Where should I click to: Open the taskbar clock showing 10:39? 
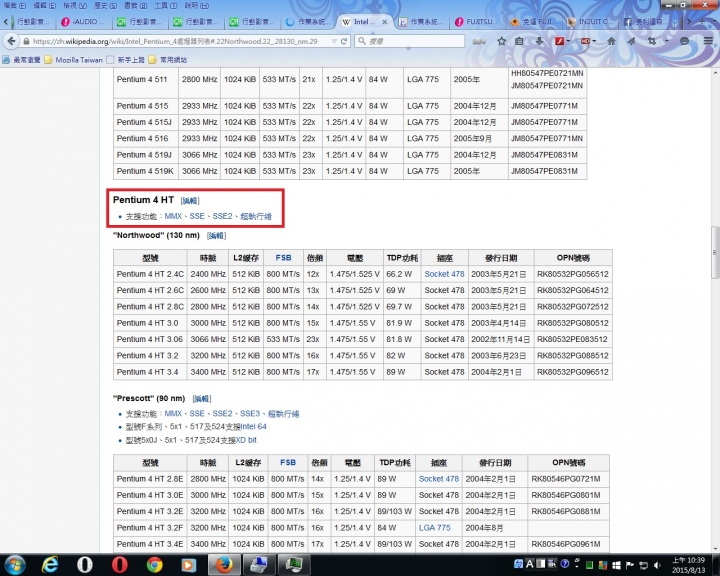click(x=689, y=565)
